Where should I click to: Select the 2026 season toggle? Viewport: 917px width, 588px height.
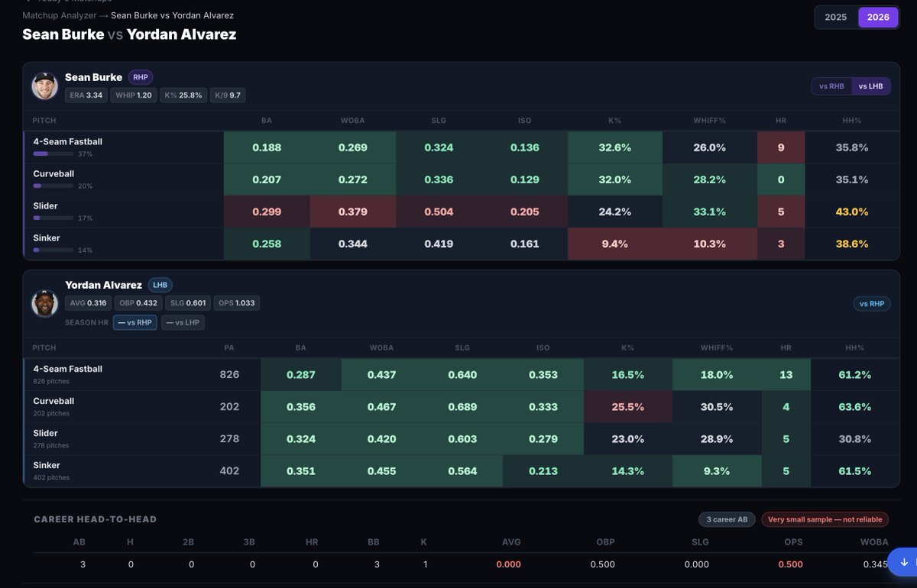[878, 17]
